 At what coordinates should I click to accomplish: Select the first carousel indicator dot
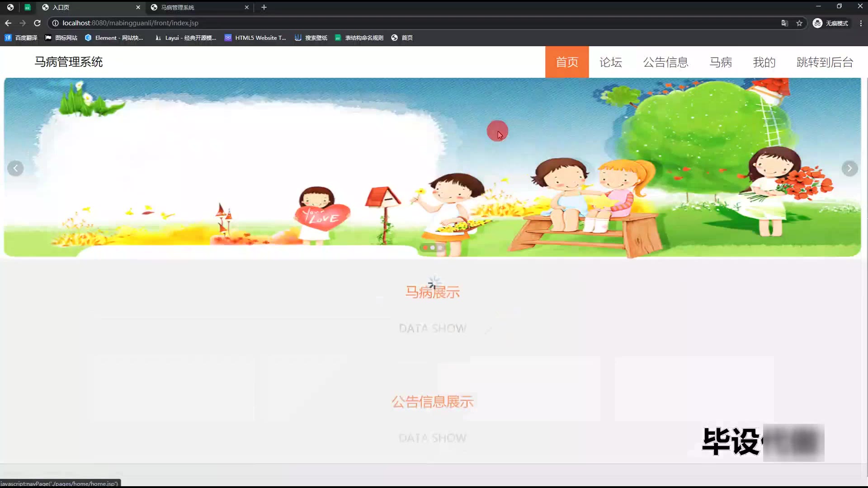coord(425,248)
